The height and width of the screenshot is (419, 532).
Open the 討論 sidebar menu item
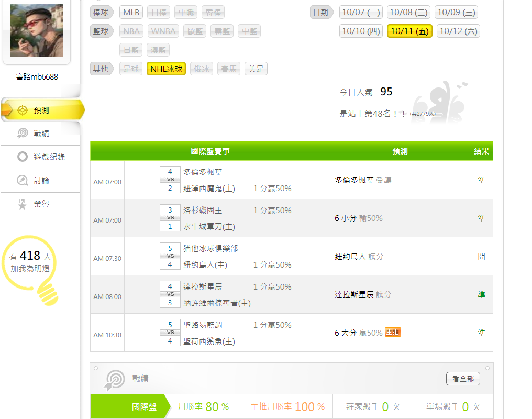40,180
